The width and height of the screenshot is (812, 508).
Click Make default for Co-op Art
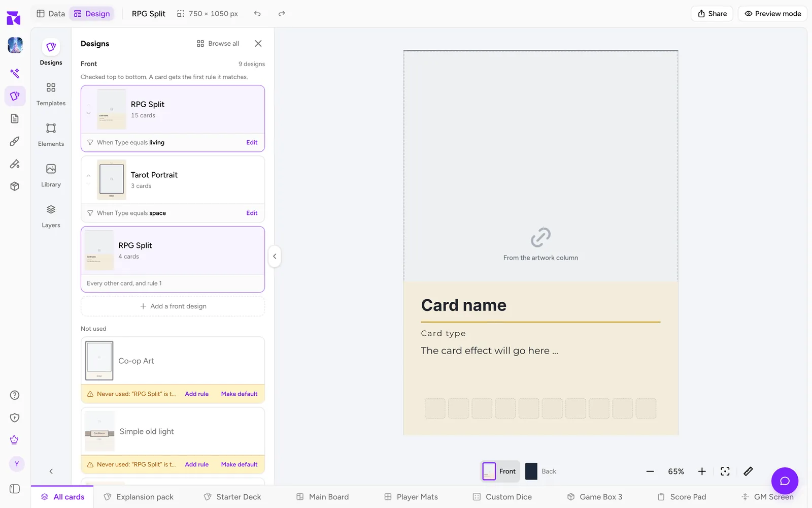click(239, 394)
